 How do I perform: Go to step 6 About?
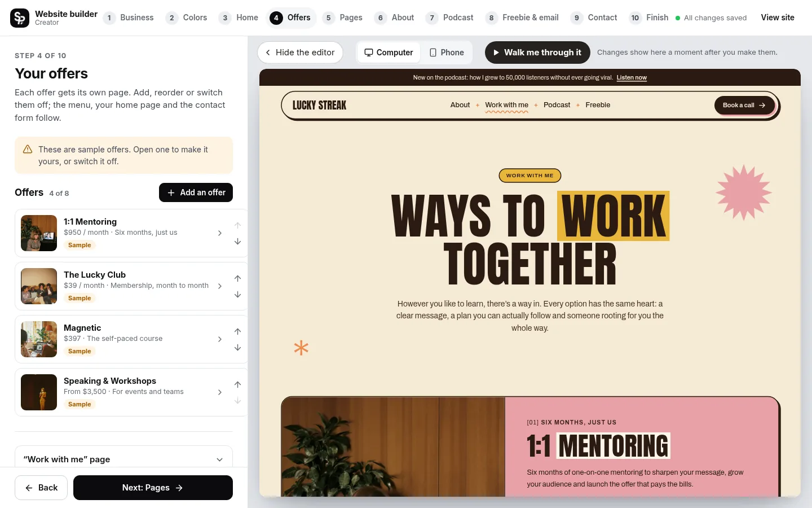point(395,18)
